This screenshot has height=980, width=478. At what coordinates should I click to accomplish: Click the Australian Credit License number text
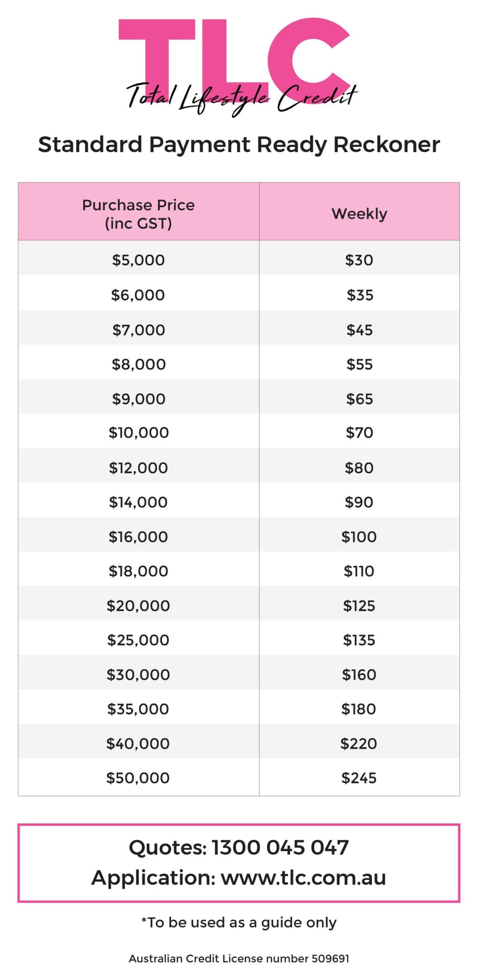point(239,958)
